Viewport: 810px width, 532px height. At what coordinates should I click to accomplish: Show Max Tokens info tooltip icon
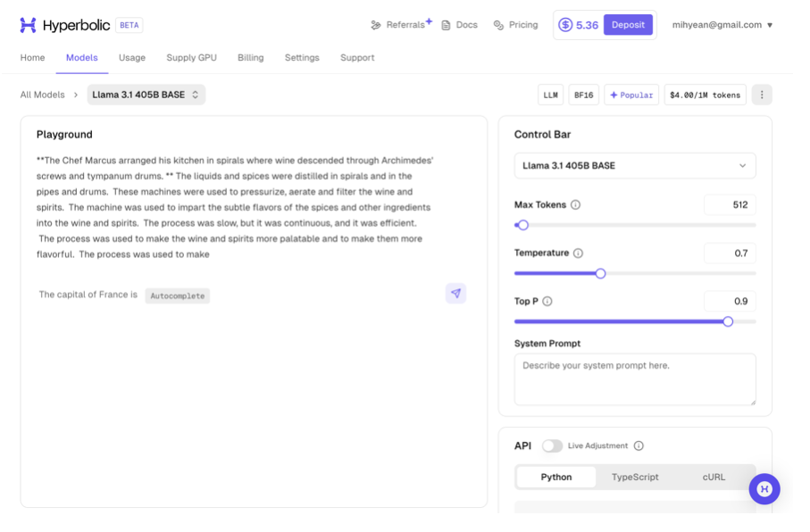pos(575,205)
